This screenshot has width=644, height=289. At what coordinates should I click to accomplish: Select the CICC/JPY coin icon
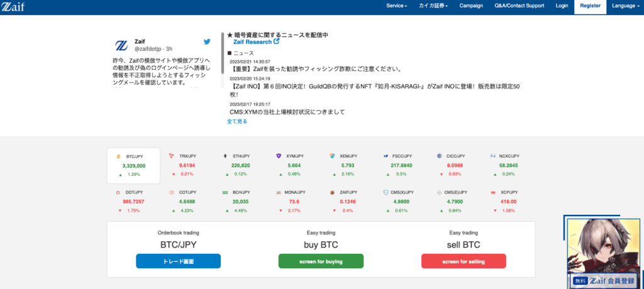tap(439, 156)
